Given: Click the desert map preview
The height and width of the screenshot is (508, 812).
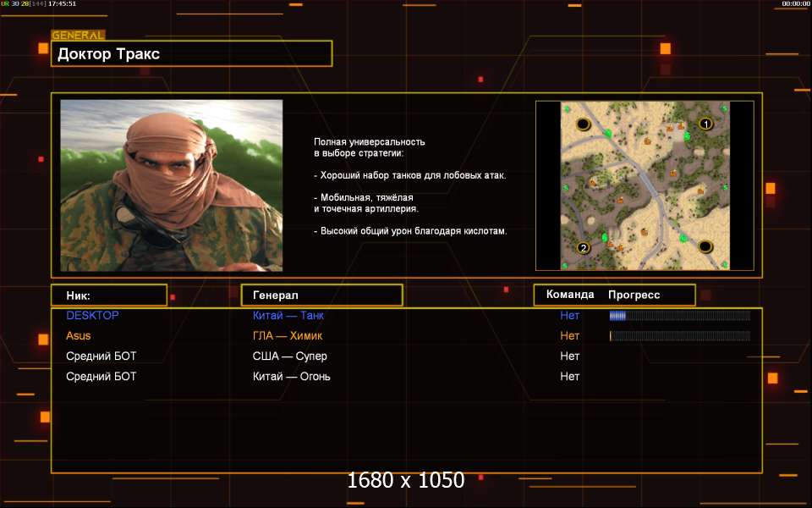Looking at the screenshot, I should pos(645,185).
